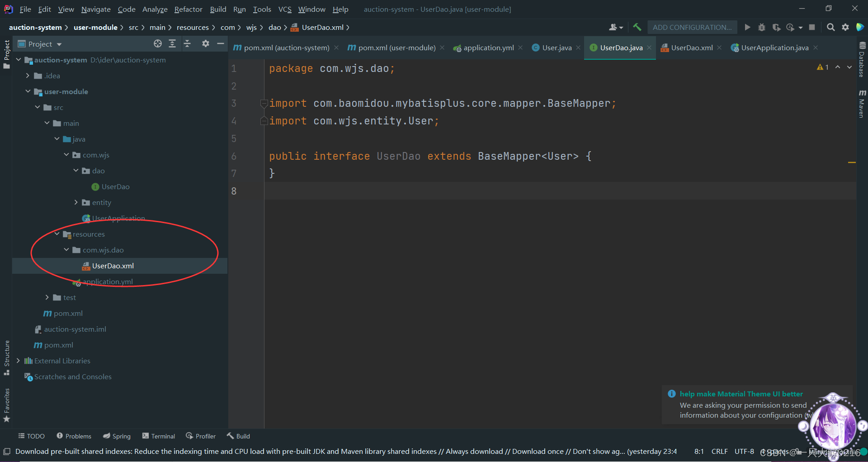Expand External Libraries node
This screenshot has height=462, width=868.
pos(18,361)
